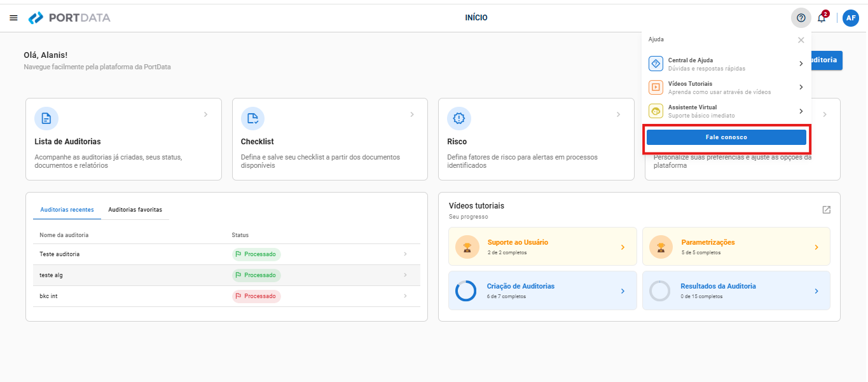Click the Suporte ao Usuário trophy icon
Viewport: 868px width, 382px height.
pyautogui.click(x=467, y=247)
